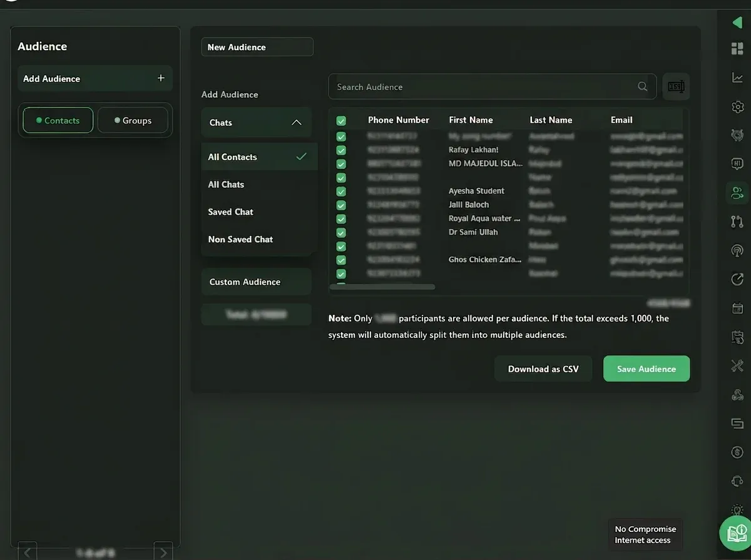Screen dimensions: 751x560
Task: Uncheck the Rafay Lakhan! row checkbox
Action: click(x=341, y=150)
